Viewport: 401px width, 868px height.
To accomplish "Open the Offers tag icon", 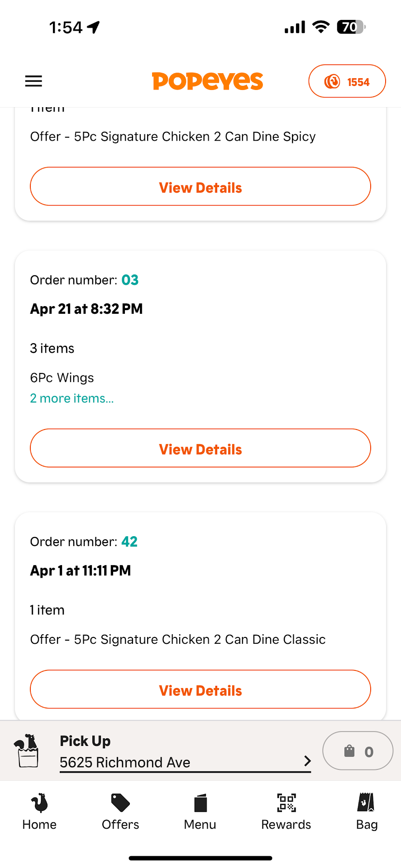I will click(x=120, y=803).
